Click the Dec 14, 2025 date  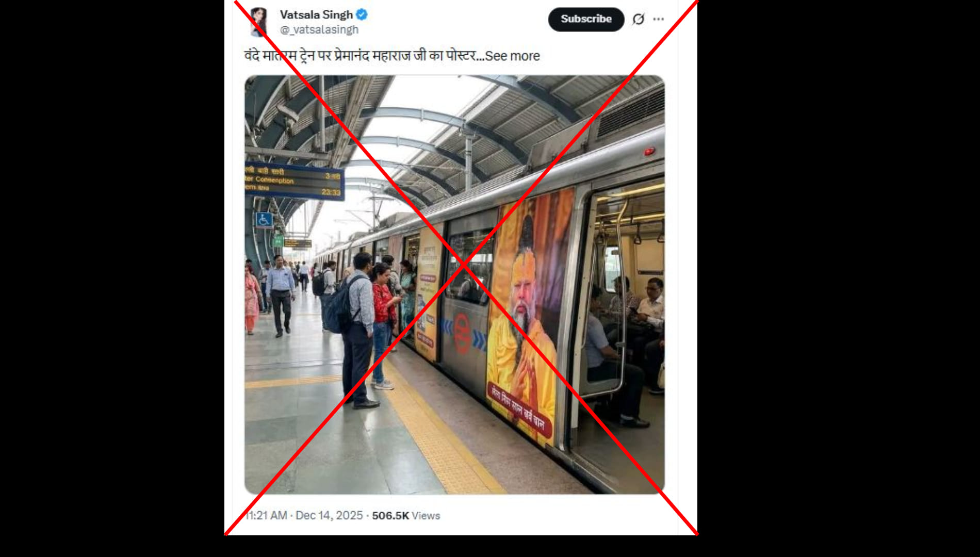point(329,515)
